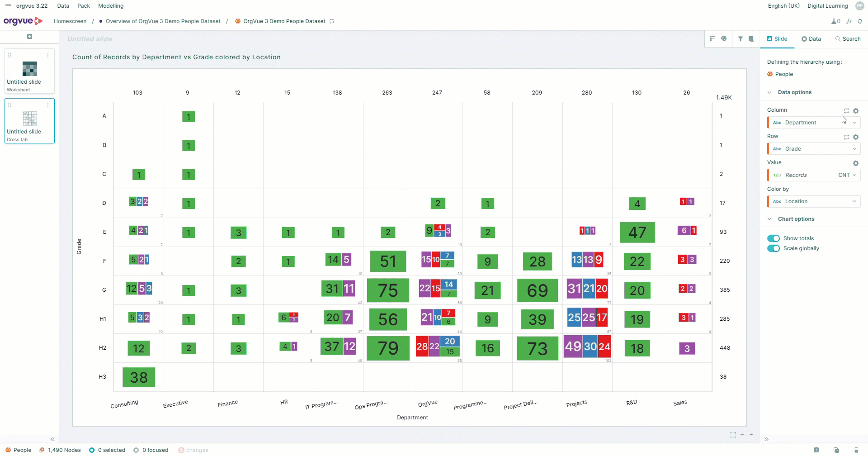
Task: Click 1,490 Nodes in status bar
Action: (x=60, y=450)
